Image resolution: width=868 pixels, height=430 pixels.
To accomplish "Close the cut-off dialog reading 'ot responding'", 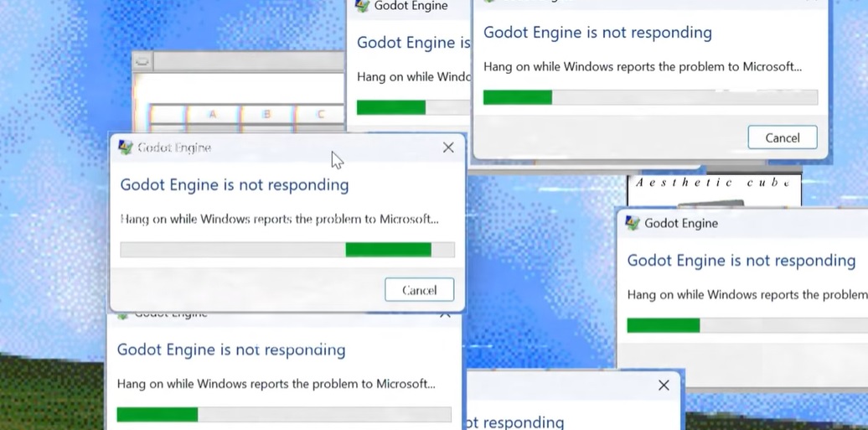I will click(664, 386).
